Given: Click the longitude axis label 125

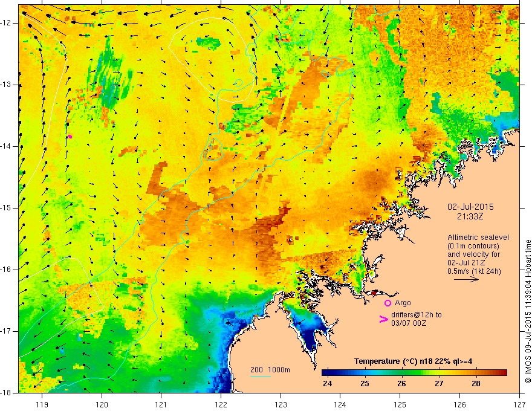Looking at the screenshot, I should [x=400, y=404].
